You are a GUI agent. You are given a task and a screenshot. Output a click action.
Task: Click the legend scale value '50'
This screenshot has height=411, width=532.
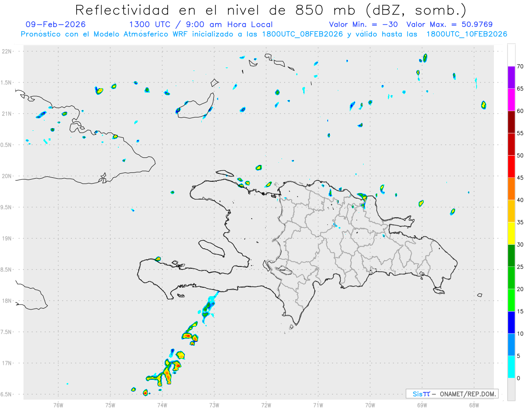520,156
